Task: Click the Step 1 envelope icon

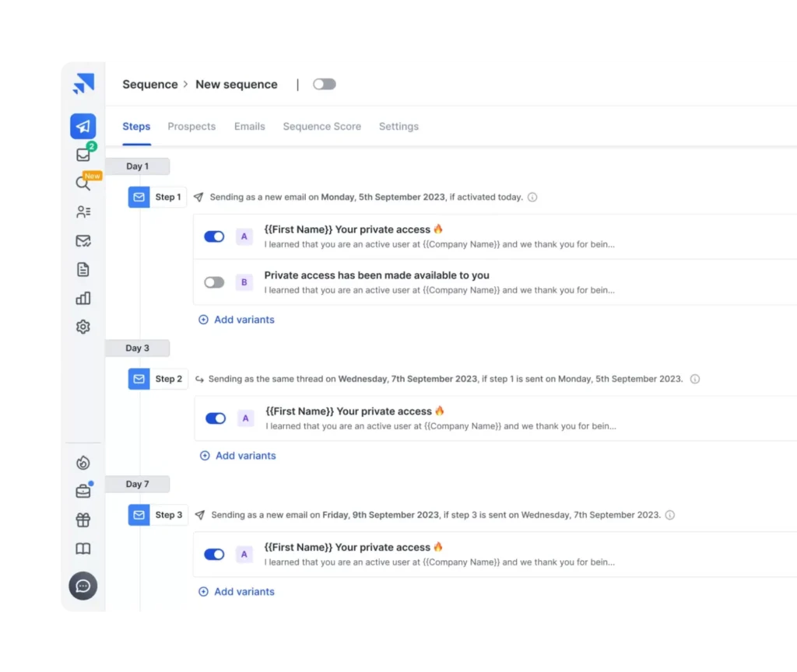Action: click(139, 197)
